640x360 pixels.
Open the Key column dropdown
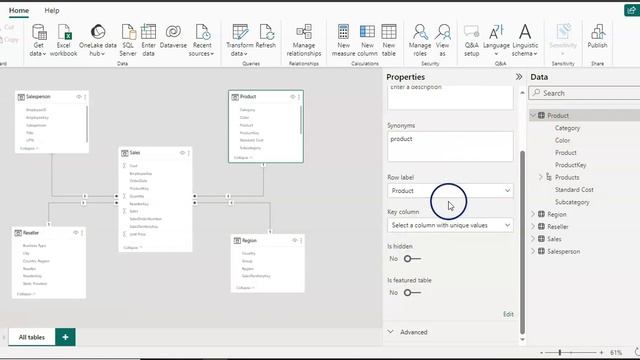[x=450, y=225]
